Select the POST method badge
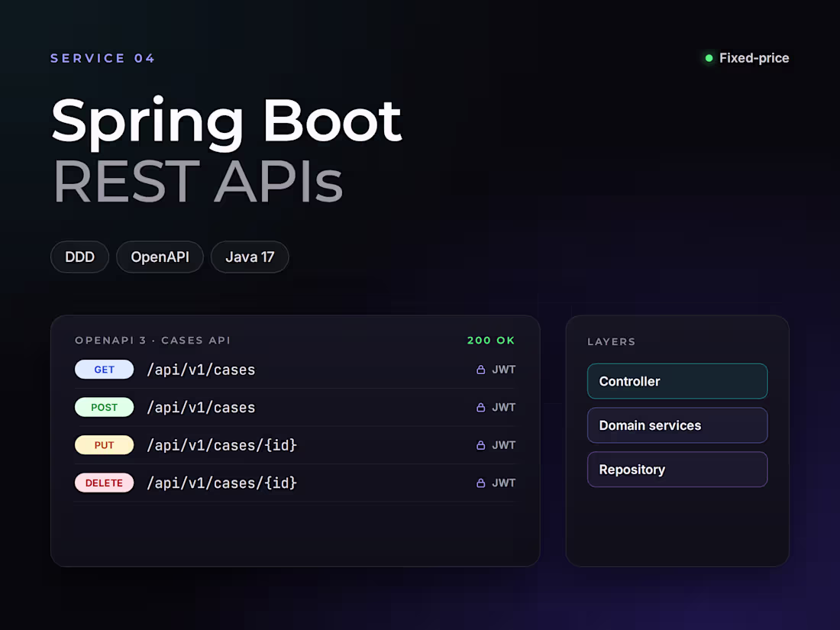 click(x=104, y=407)
